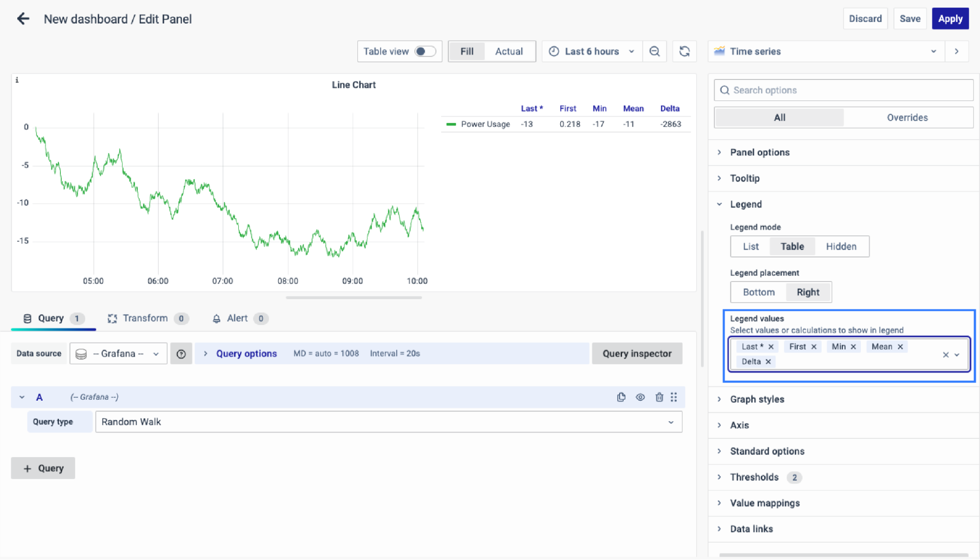Click the drag handle dots on query A
Screen dimensions: 980x560
click(674, 397)
